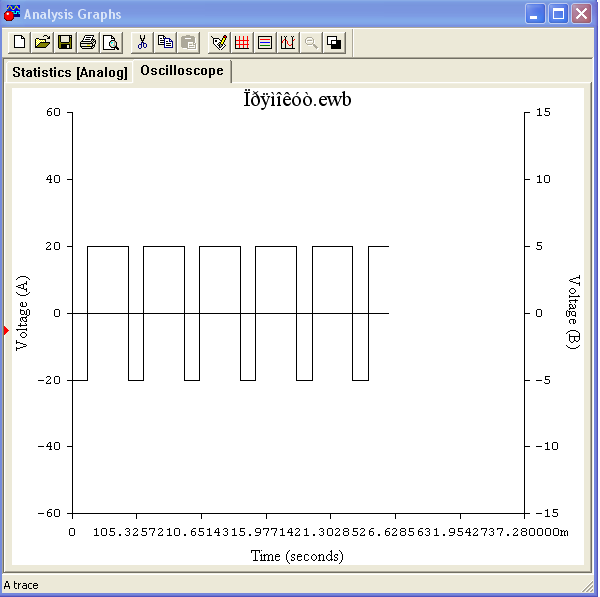Image resolution: width=600 pixels, height=597 pixels.
Task: Print the graph using the printer icon
Action: pos(88,42)
